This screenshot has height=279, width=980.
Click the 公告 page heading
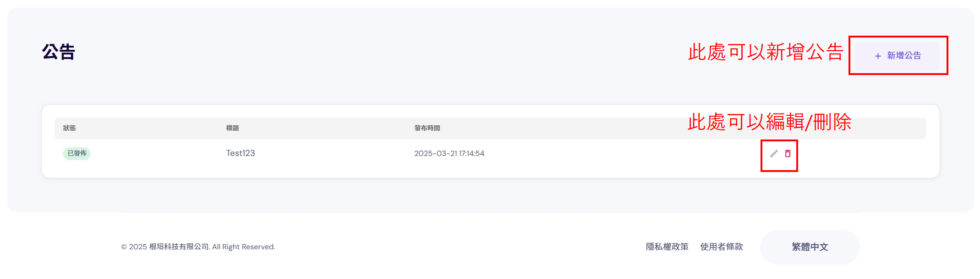59,52
